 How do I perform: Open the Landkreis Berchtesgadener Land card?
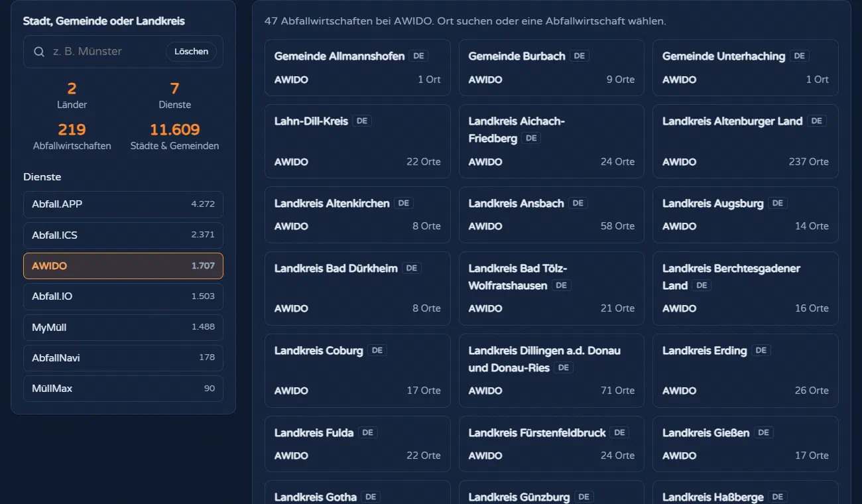745,288
